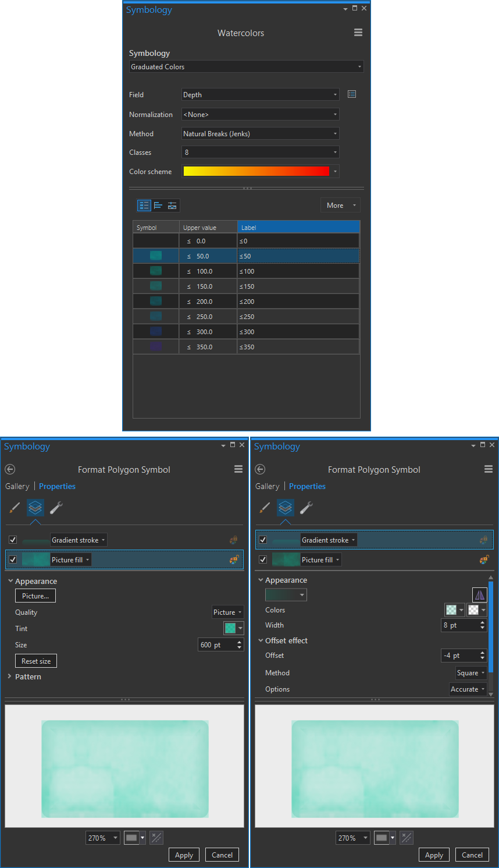This screenshot has height=868, width=499.
Task: Select the Symbol brush tab in right pane
Action: [x=265, y=508]
